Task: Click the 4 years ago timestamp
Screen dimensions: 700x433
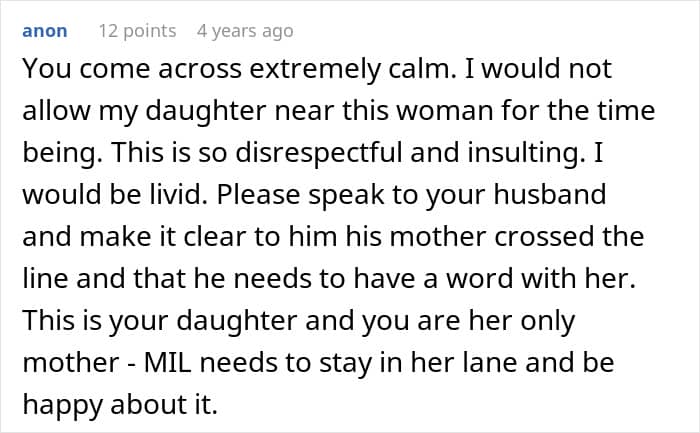Action: [x=245, y=31]
